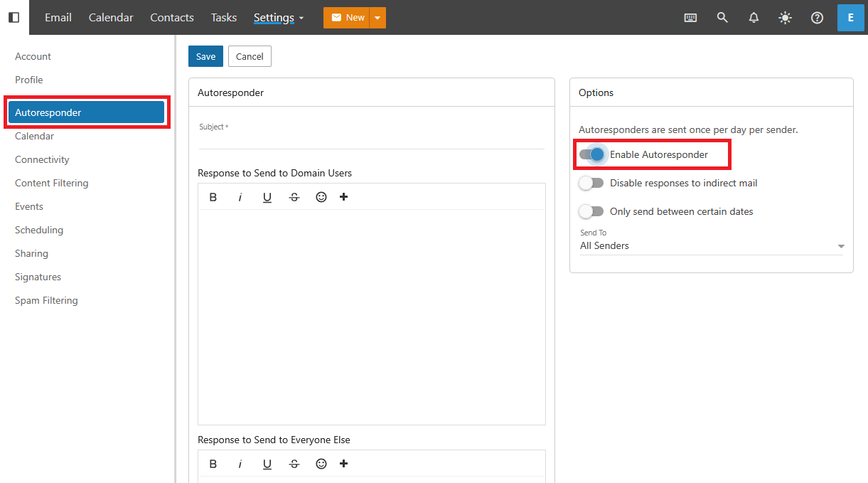Screen dimensions: 868x483
Task: Open the notifications bell
Action: click(x=754, y=18)
